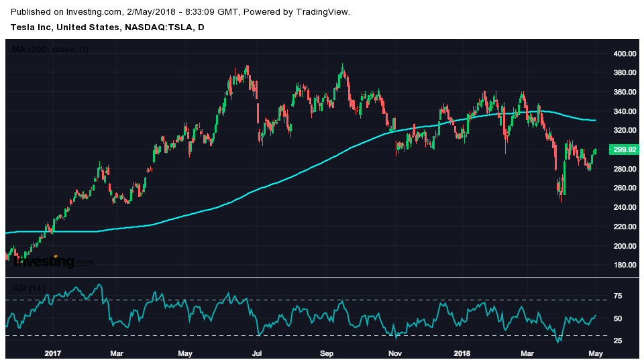Click the Tesla Inc NASDAQ:TSLA chart title

tap(107, 27)
